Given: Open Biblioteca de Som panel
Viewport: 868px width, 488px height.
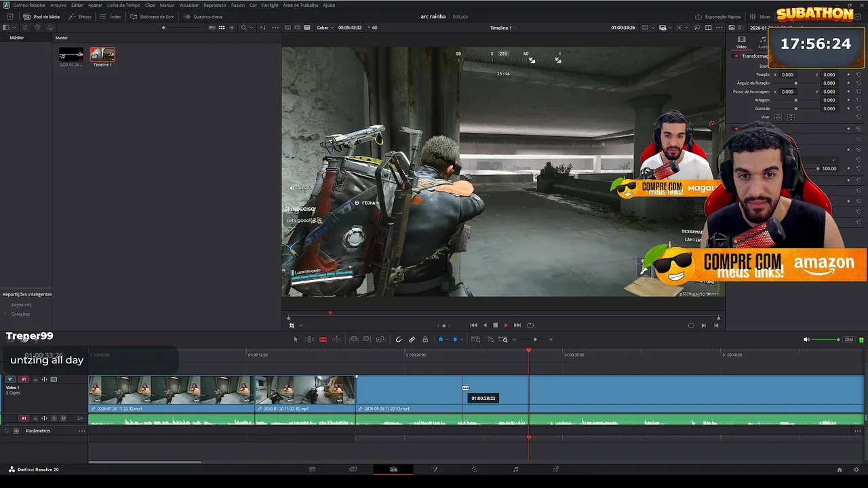Looking at the screenshot, I should (x=153, y=16).
